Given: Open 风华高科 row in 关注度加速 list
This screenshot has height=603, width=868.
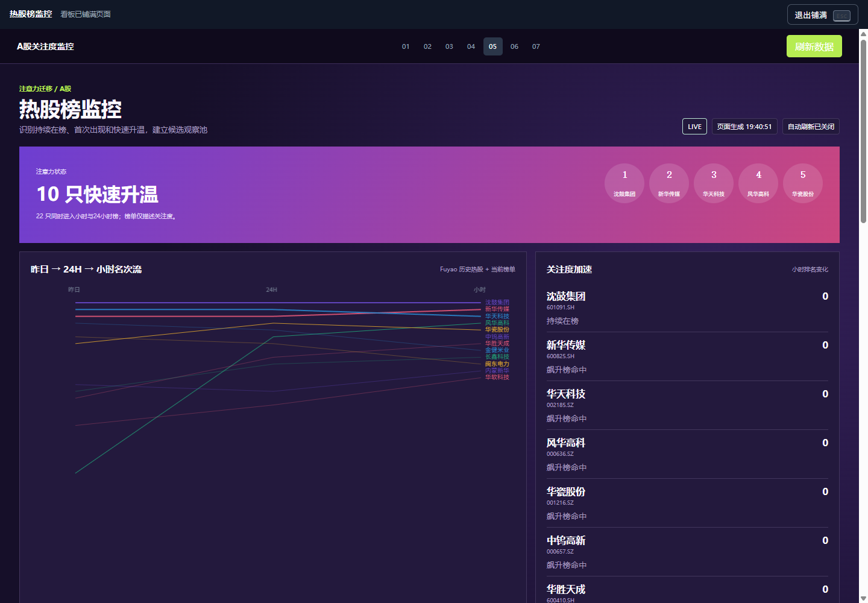Looking at the screenshot, I should pos(687,455).
